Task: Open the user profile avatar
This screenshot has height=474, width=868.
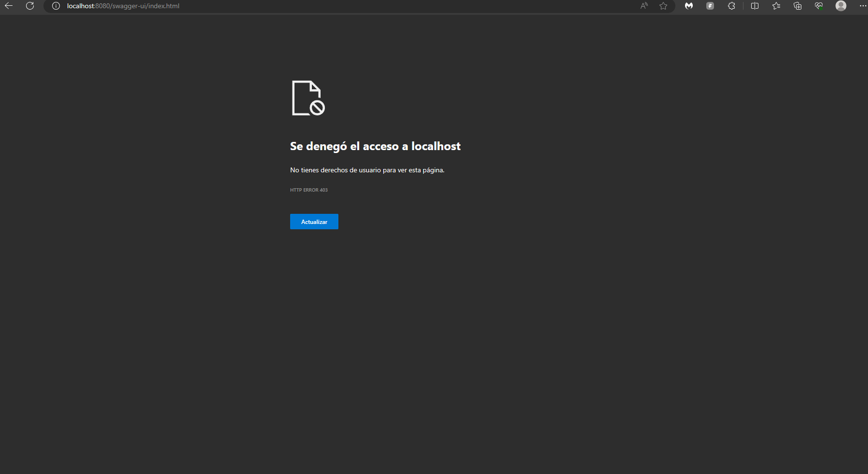Action: (x=841, y=6)
